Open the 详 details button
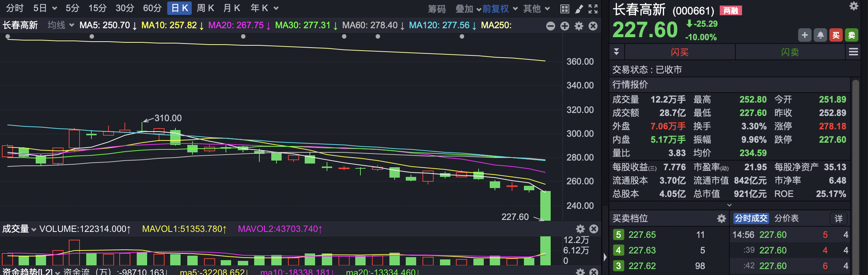 [x=839, y=219]
